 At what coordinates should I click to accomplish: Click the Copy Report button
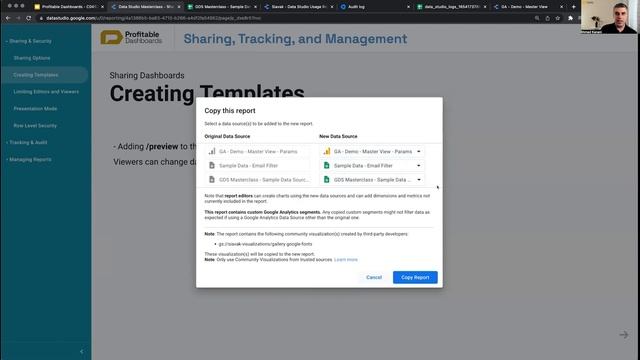click(x=415, y=277)
